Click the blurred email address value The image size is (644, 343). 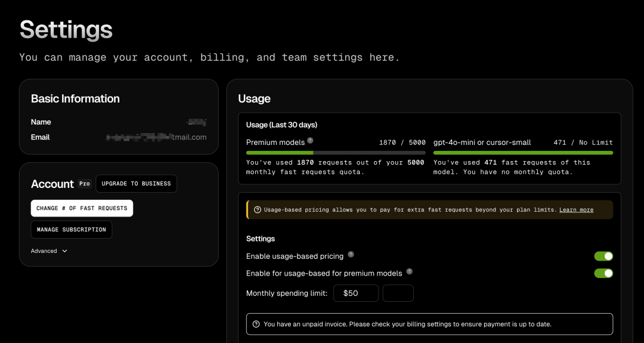tap(156, 137)
